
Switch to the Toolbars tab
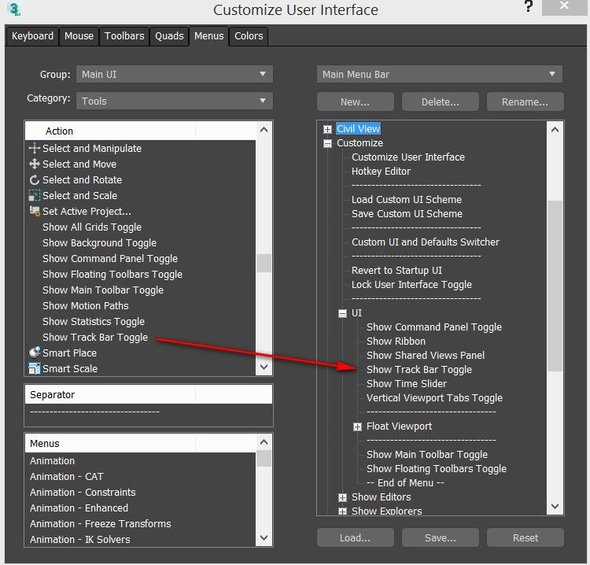124,36
